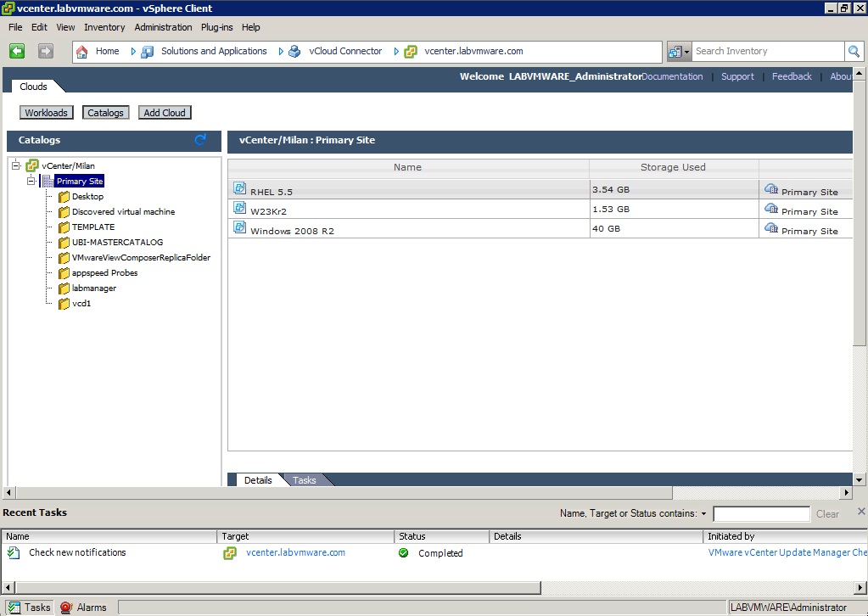Click the Desktop folder icon
Viewport: 868px width, 616px height.
[x=64, y=197]
